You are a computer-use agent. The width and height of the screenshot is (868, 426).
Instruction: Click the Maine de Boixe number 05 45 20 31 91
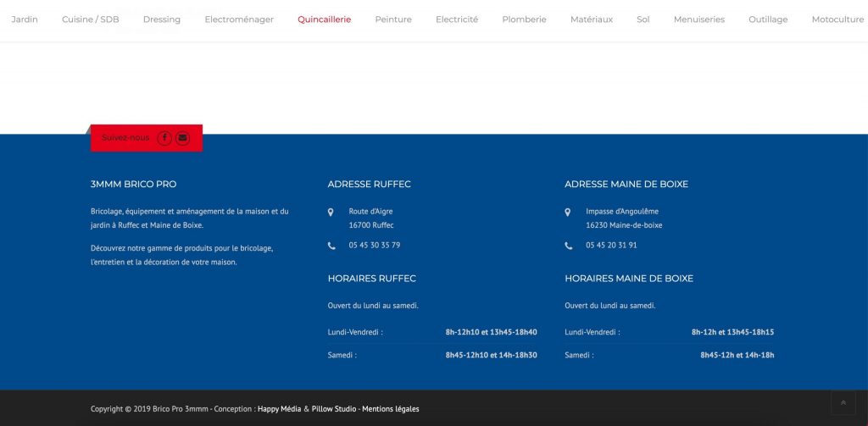[611, 246]
